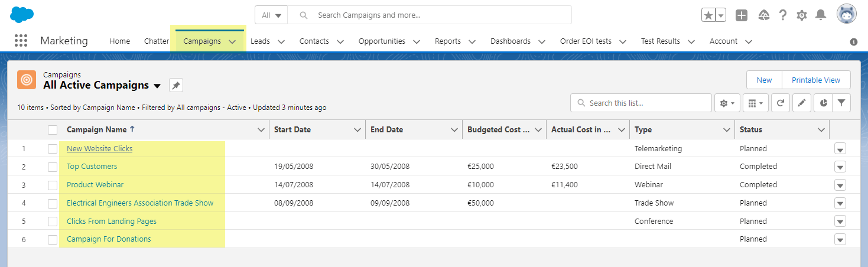The width and height of the screenshot is (868, 267).
Task: Select the Top Customers row checkbox
Action: point(53,167)
